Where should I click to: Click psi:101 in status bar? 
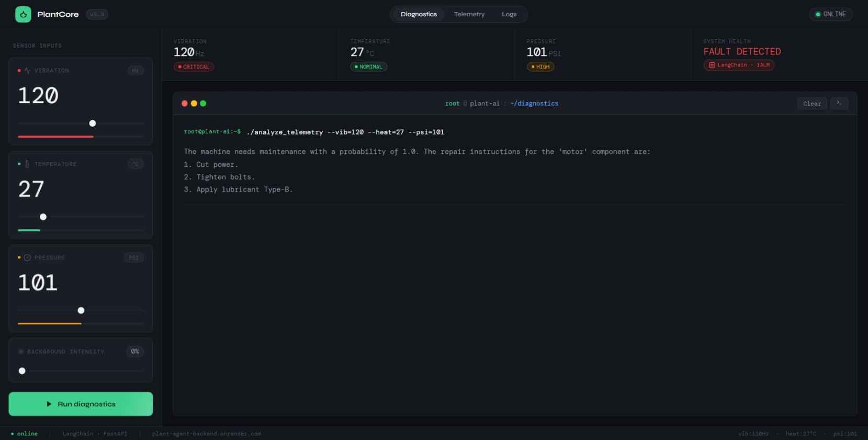845,434
